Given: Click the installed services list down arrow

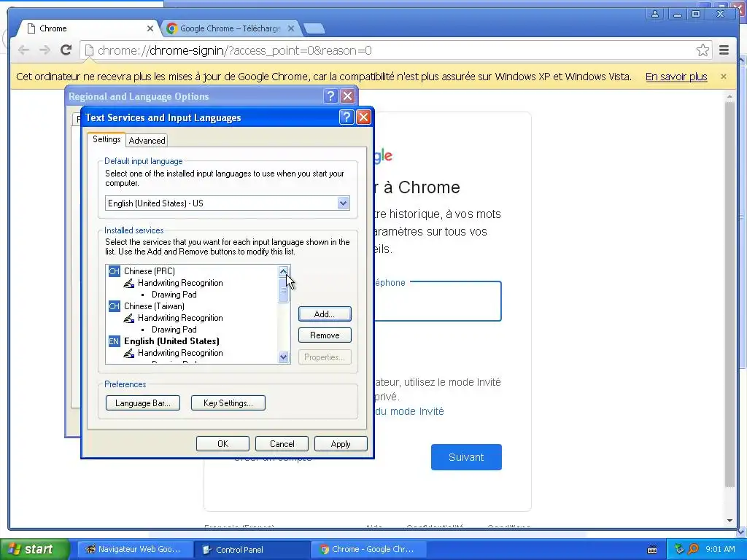Looking at the screenshot, I should 284,357.
